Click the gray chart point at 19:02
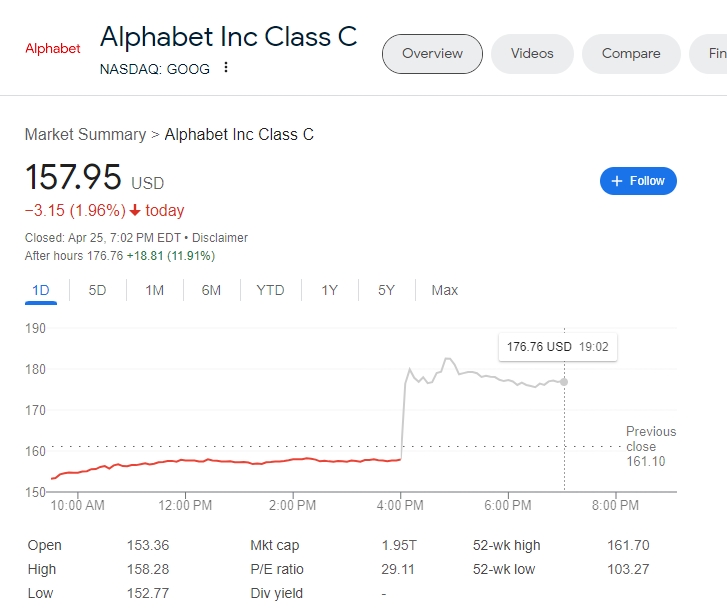The image size is (727, 613). (x=565, y=382)
